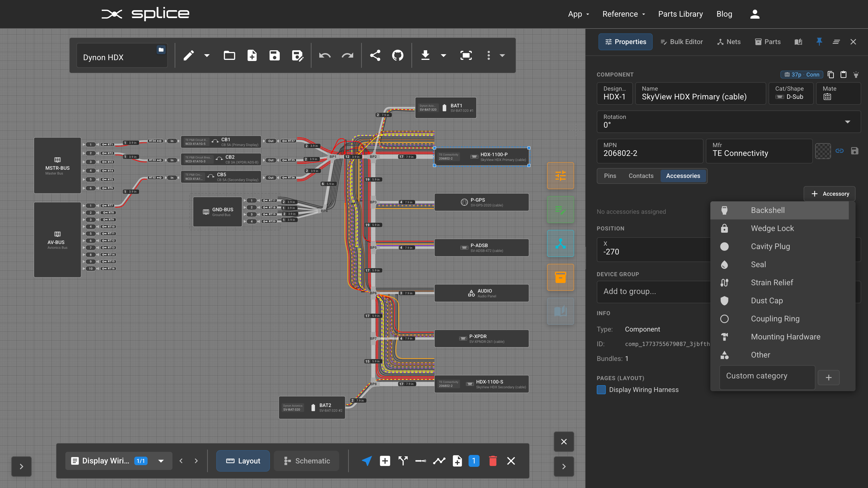
Task: Expand the download options dropdown arrow
Action: pyautogui.click(x=443, y=56)
